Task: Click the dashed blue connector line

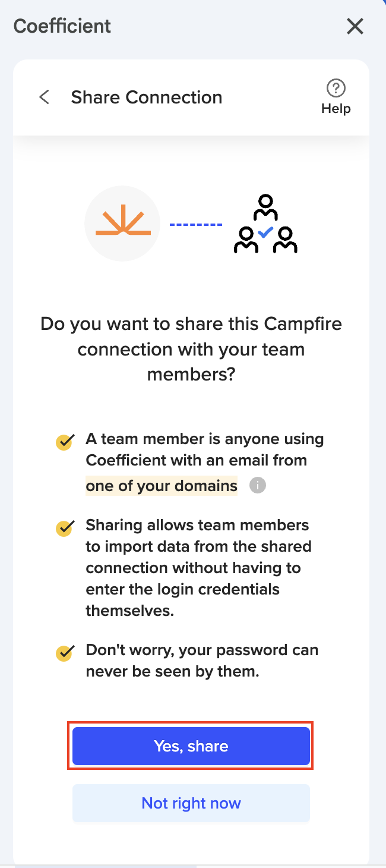Action: pos(196,224)
